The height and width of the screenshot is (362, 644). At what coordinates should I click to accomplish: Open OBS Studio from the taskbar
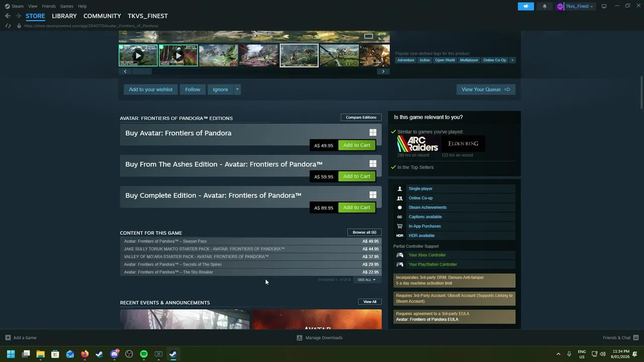coord(129,354)
